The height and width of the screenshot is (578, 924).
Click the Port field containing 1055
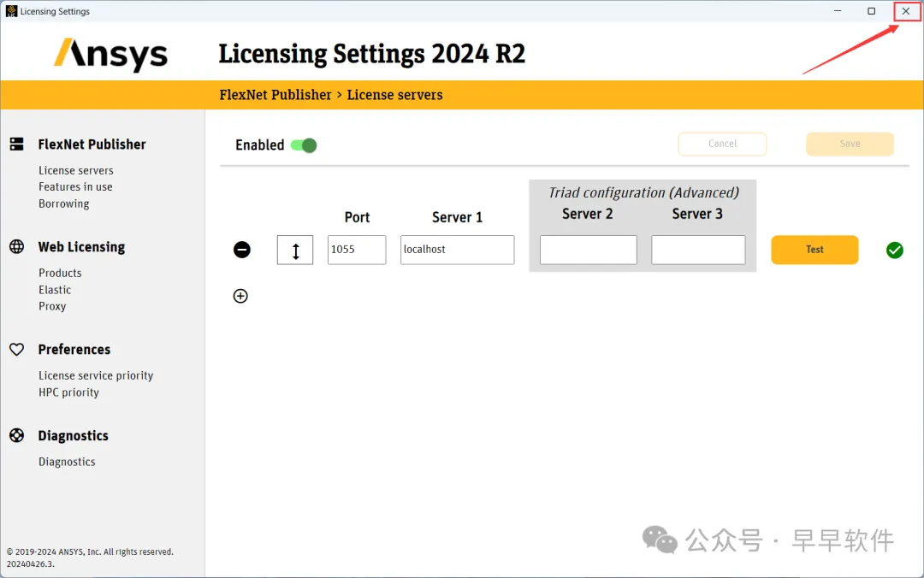point(357,250)
